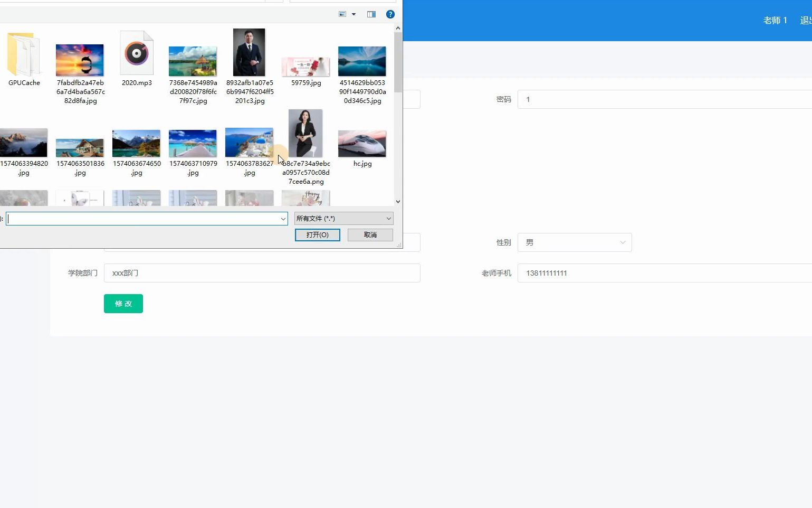Click the hc.jpg file name label
The height and width of the screenshot is (508, 812).
click(x=362, y=164)
